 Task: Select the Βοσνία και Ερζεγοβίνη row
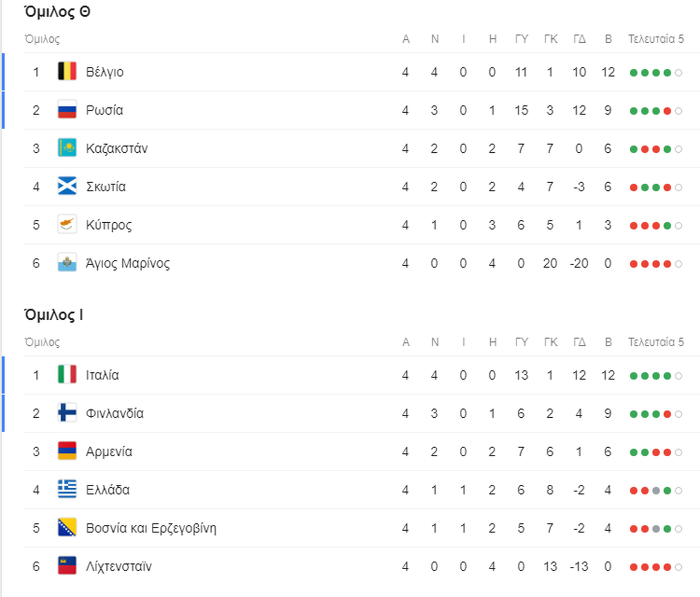pyautogui.click(x=362, y=528)
